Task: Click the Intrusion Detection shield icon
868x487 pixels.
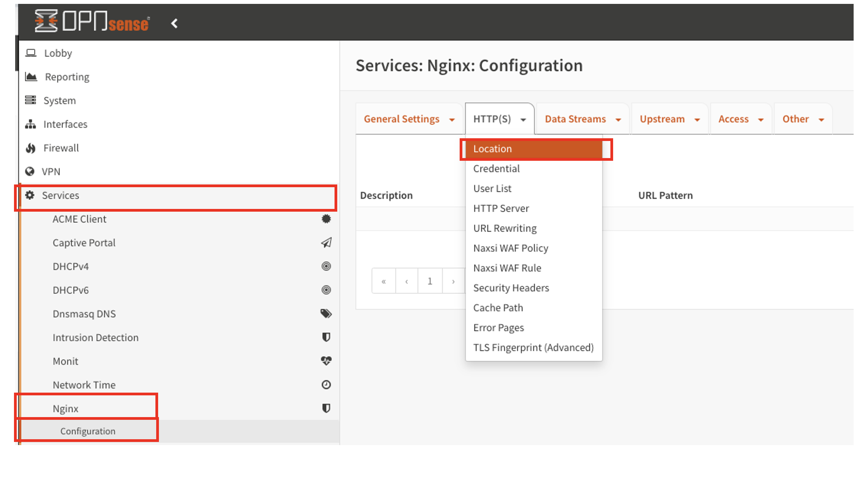Action: (x=326, y=337)
